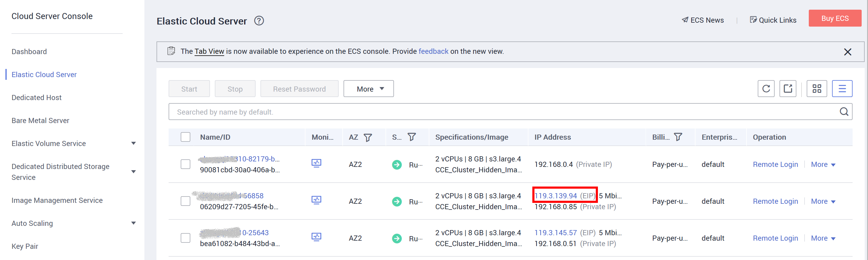Screen dimensions: 868x260
Task: Focus the search by name field
Action: pos(510,112)
